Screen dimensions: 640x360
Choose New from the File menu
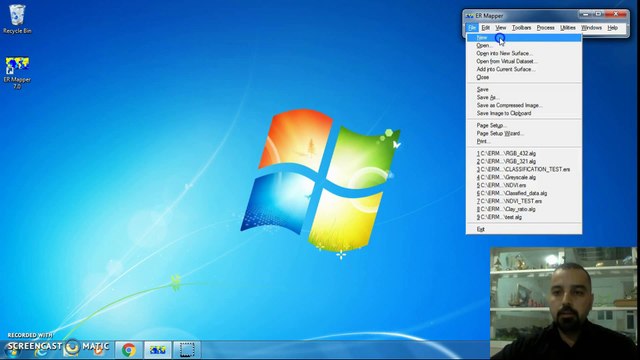(x=524, y=38)
